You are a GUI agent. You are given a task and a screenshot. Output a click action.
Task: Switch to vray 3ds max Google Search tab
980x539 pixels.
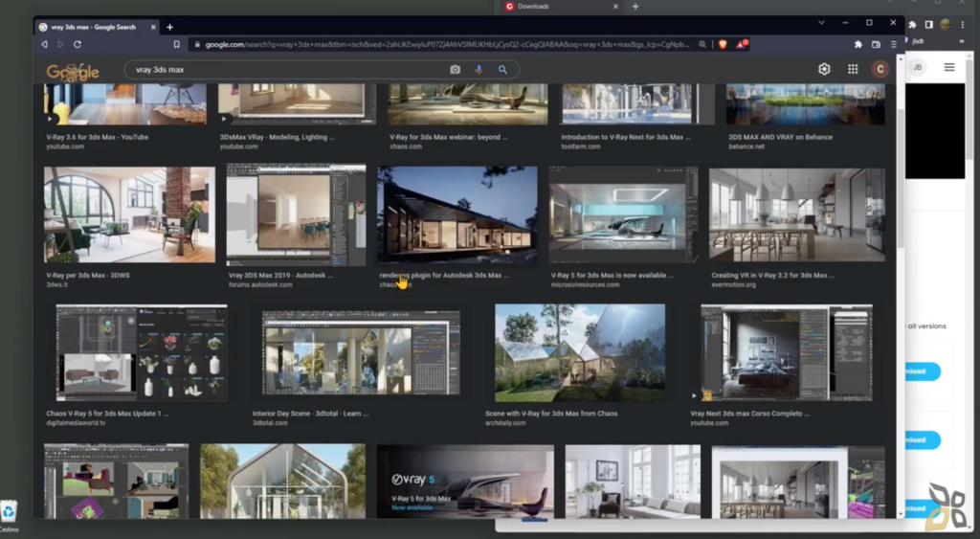click(x=94, y=27)
